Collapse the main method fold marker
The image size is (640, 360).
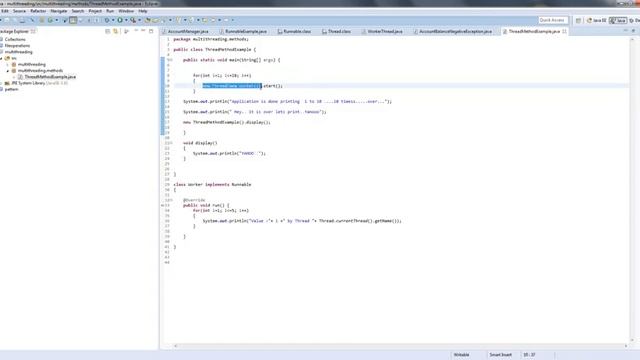click(171, 60)
